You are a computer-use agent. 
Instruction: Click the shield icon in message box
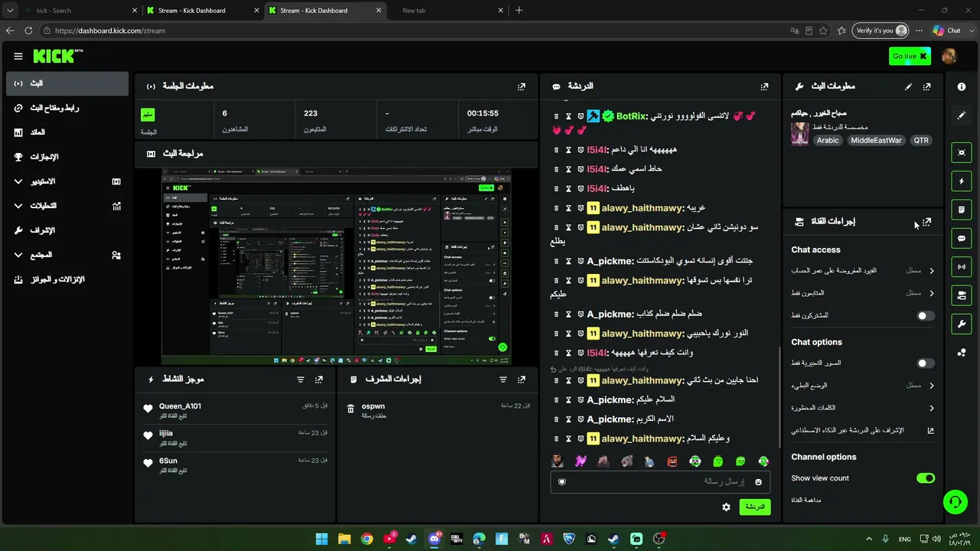click(562, 481)
